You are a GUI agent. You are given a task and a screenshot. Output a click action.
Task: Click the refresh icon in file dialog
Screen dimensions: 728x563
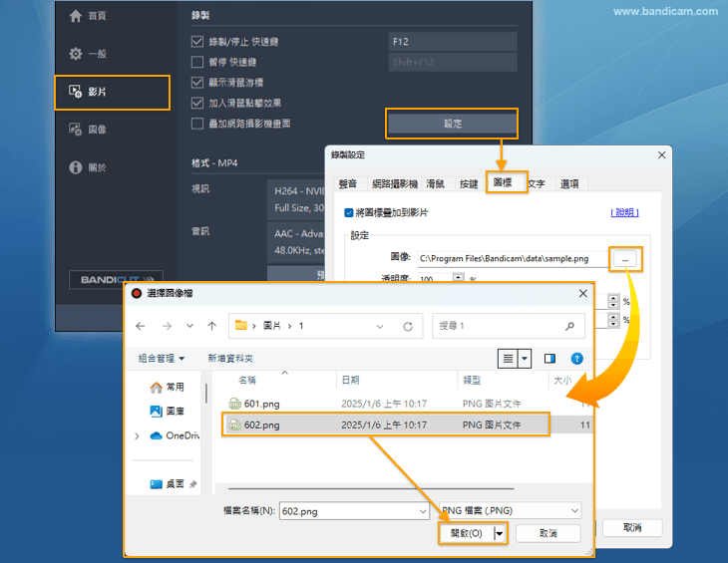point(408,326)
